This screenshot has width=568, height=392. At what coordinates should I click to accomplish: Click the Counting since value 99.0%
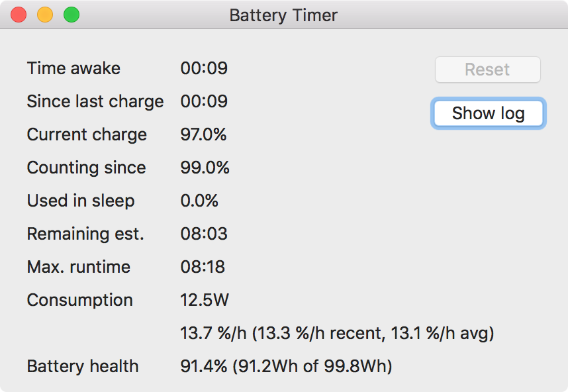point(205,168)
